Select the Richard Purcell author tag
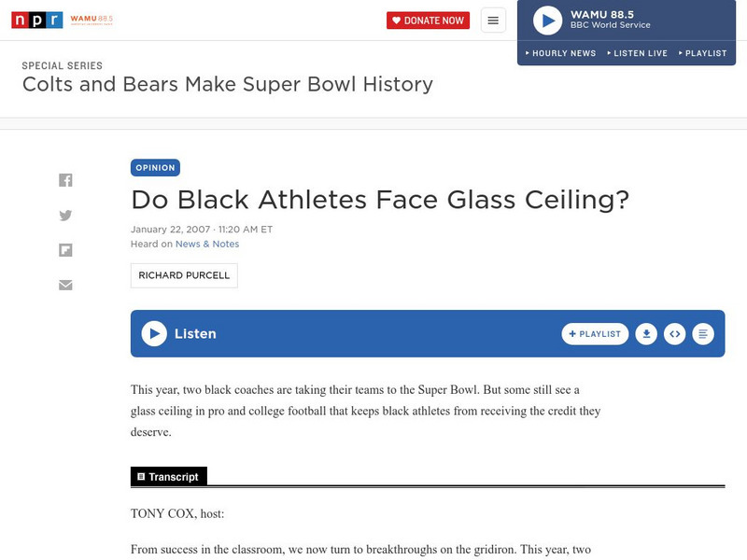Image resolution: width=747 pixels, height=560 pixels. tap(184, 275)
